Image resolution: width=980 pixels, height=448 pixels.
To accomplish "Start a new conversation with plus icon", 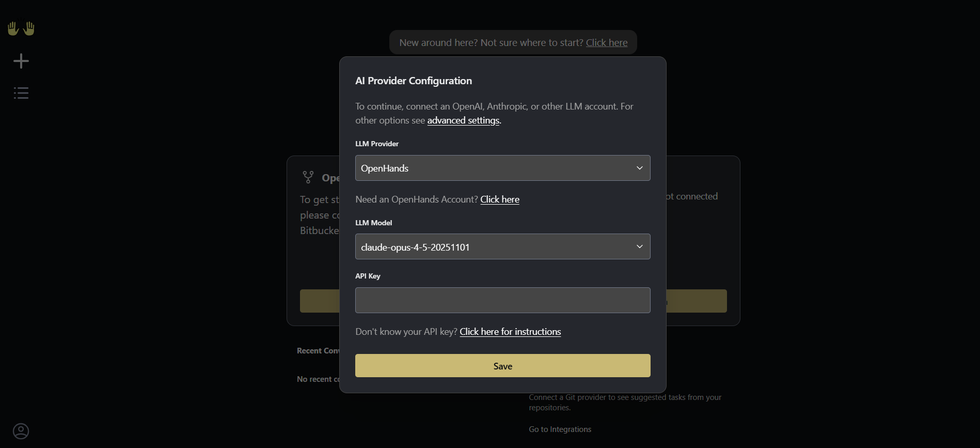I will 21,61.
